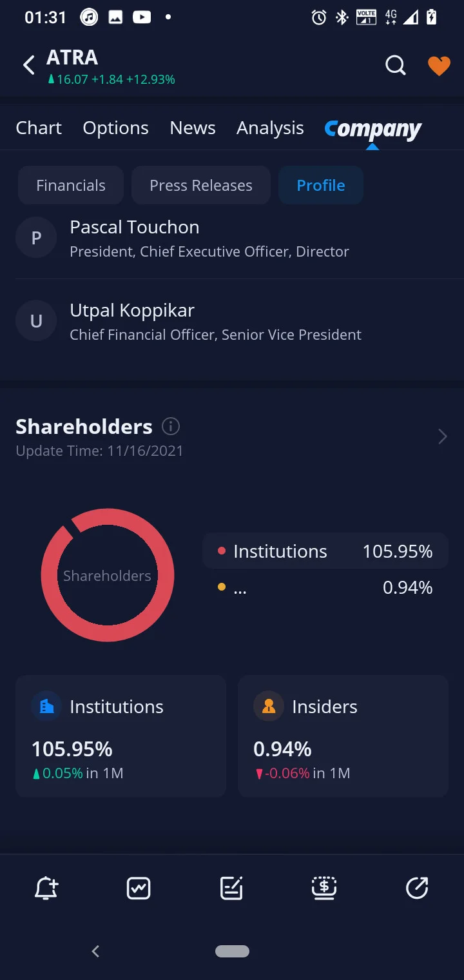Tap the share icon in bottom bar

pos(417,888)
